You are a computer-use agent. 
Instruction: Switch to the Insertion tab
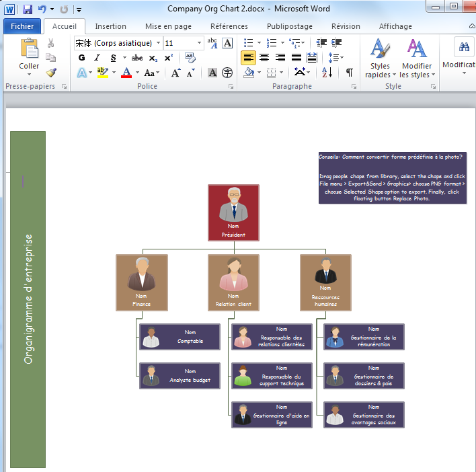click(x=110, y=26)
